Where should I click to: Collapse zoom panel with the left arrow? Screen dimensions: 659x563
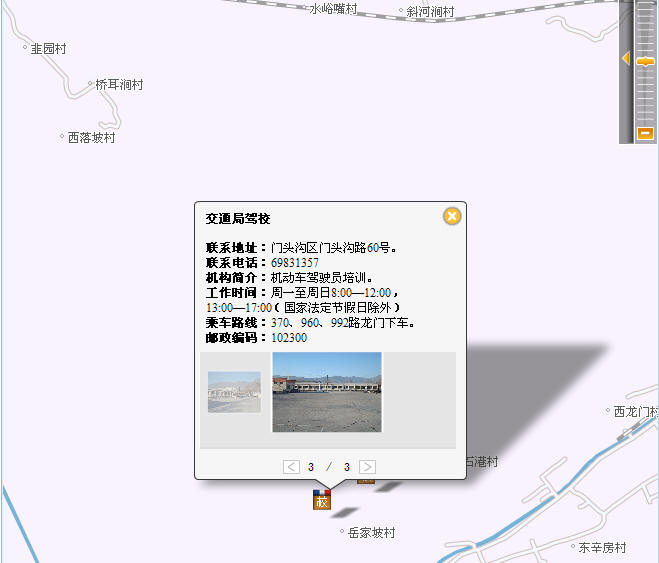626,58
